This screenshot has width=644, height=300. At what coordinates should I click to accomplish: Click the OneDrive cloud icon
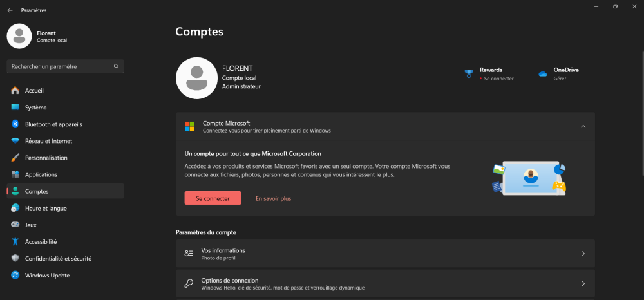[x=542, y=74]
